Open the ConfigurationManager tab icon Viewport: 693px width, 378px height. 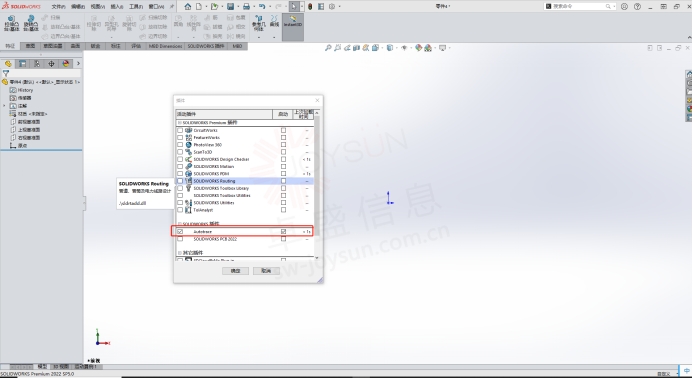click(37, 64)
